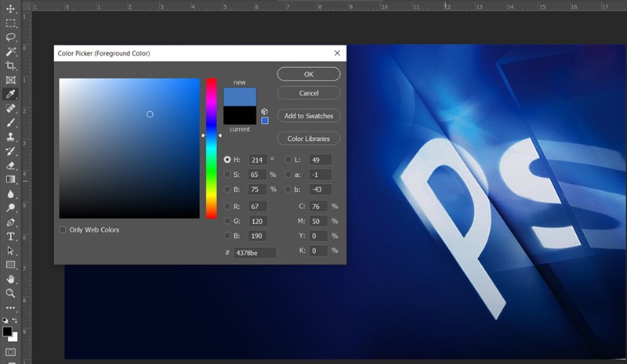Select the G green radio button
The width and height of the screenshot is (627, 364).
[227, 221]
